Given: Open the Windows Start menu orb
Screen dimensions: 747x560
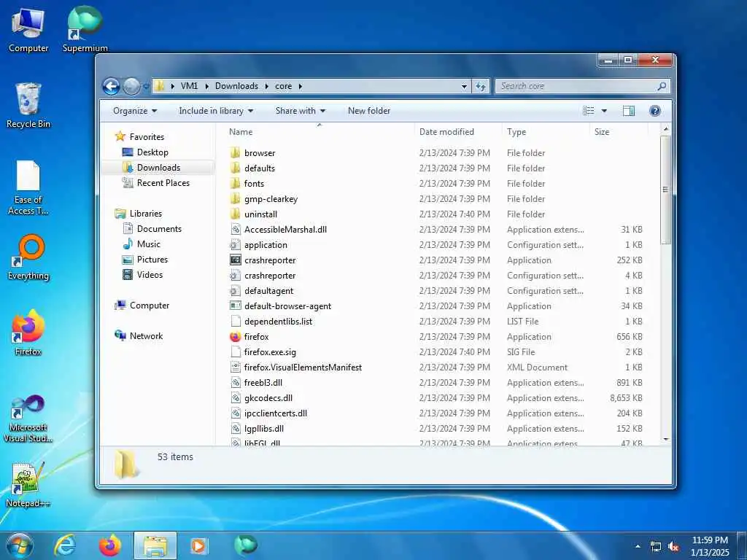Looking at the screenshot, I should click(20, 545).
